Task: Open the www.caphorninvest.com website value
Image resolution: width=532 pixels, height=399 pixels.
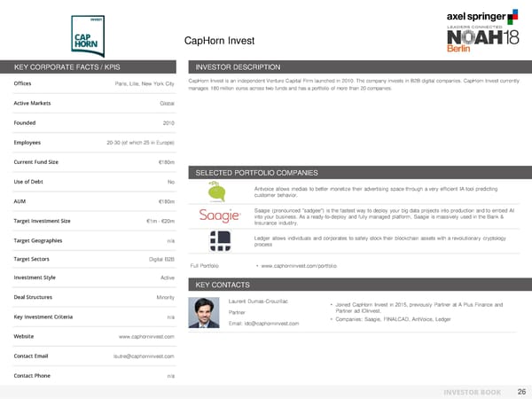Action: 145,337
